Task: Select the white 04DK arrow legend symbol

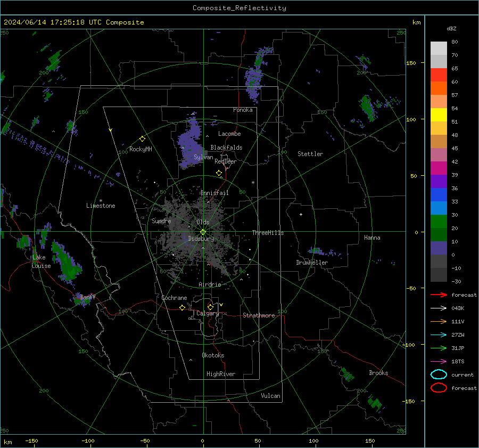Action: coord(439,308)
